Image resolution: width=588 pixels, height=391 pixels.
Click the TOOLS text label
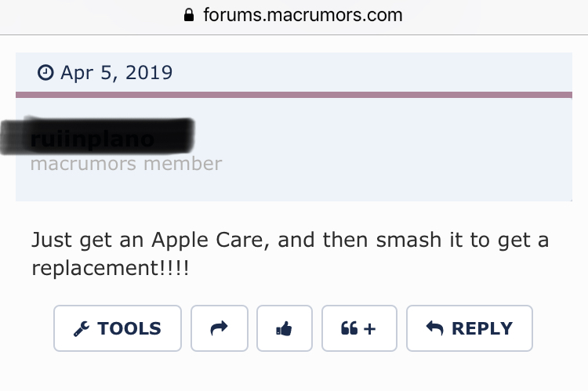click(129, 329)
